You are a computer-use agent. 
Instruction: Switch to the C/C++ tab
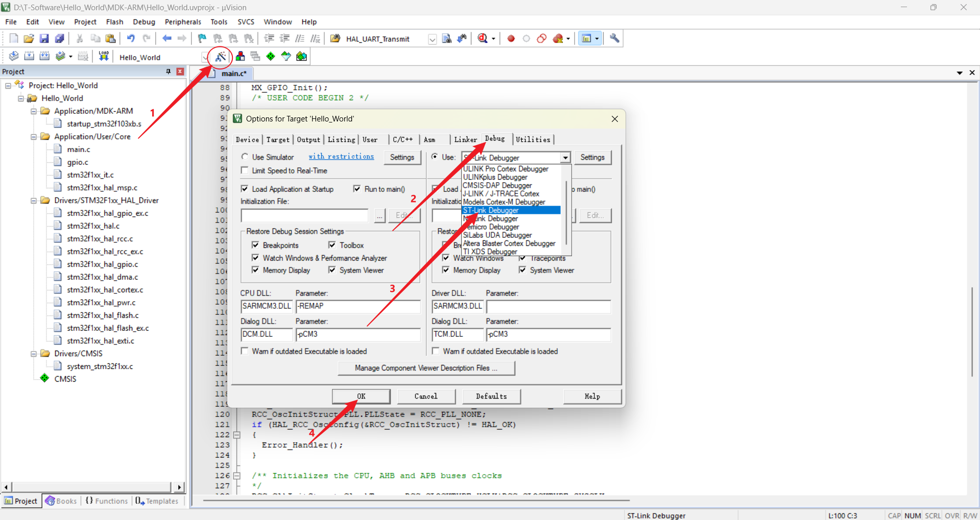[x=402, y=140]
